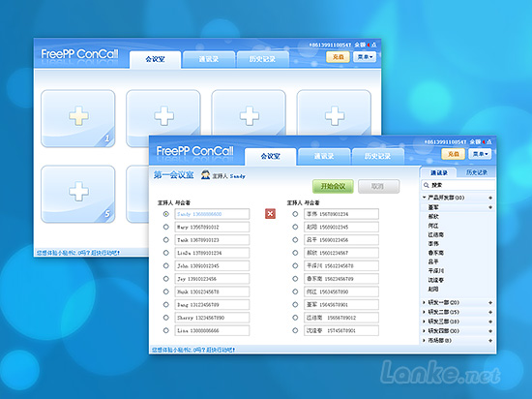Screen dimensions: 532x399
Task: Click the plus icon on the 研发三部 row
Action: (x=490, y=322)
